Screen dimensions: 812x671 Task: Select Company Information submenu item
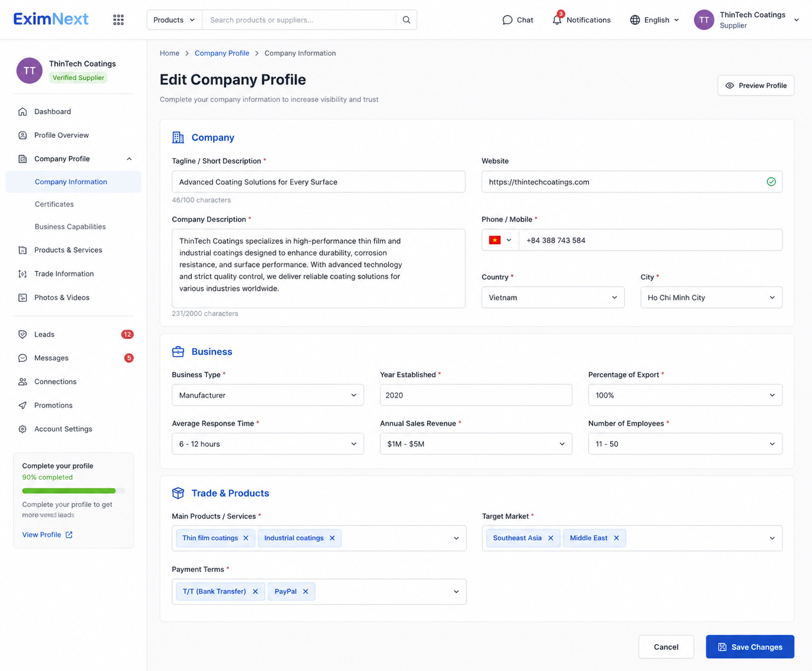(74, 182)
